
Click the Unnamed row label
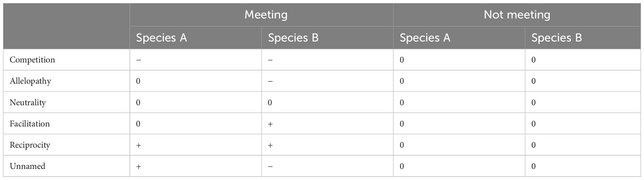(x=27, y=166)
